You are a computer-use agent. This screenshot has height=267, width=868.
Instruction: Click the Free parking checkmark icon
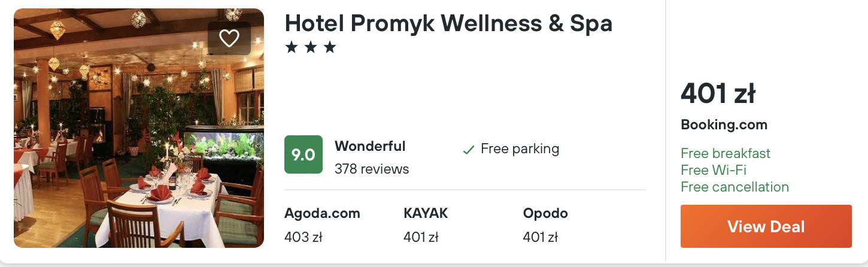[x=469, y=150]
